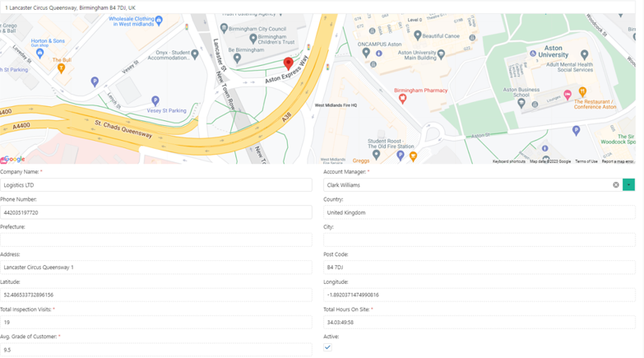Select the Beautiful Canoe map pin
The height and width of the screenshot is (358, 644).
point(417,35)
